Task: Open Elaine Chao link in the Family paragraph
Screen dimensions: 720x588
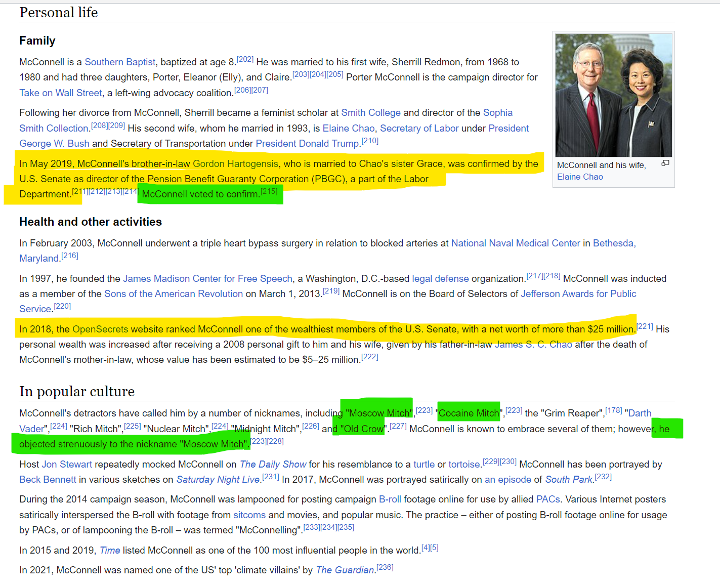Action: point(349,128)
